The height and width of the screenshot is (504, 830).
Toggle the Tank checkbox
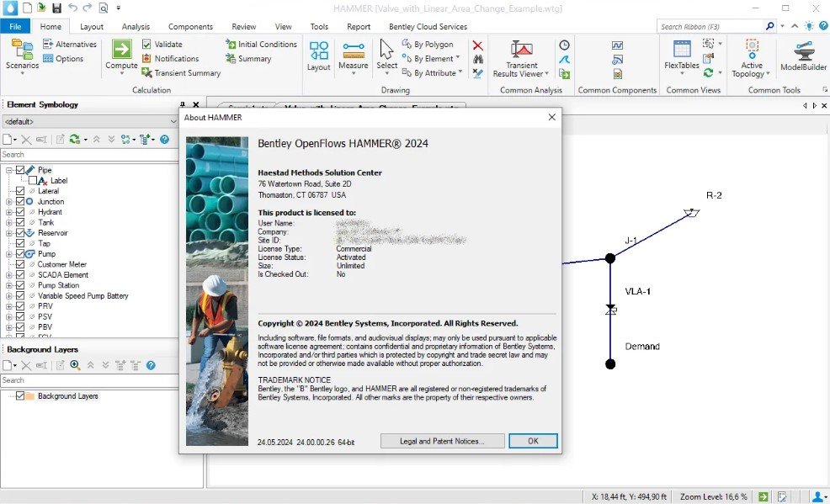pyautogui.click(x=20, y=222)
